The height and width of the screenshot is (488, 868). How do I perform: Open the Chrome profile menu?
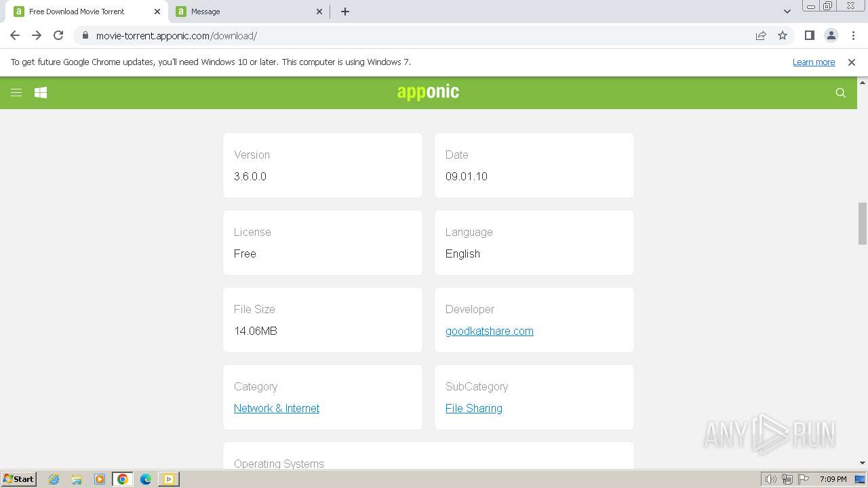pos(831,35)
